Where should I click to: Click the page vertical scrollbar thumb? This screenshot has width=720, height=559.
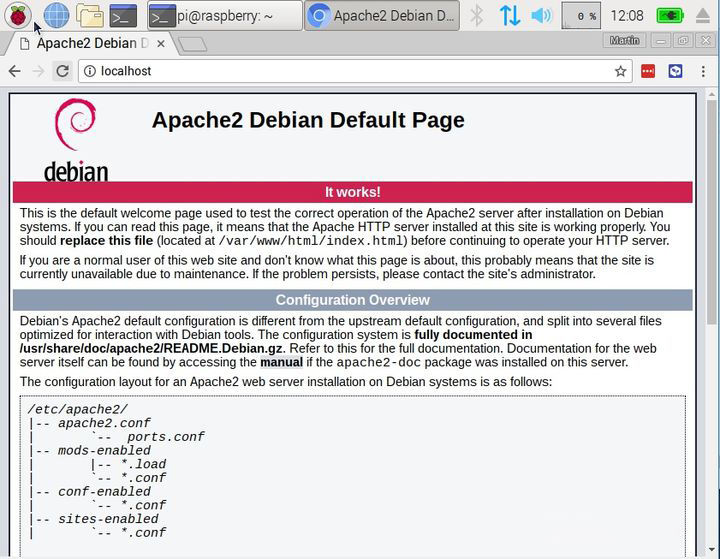[711, 211]
